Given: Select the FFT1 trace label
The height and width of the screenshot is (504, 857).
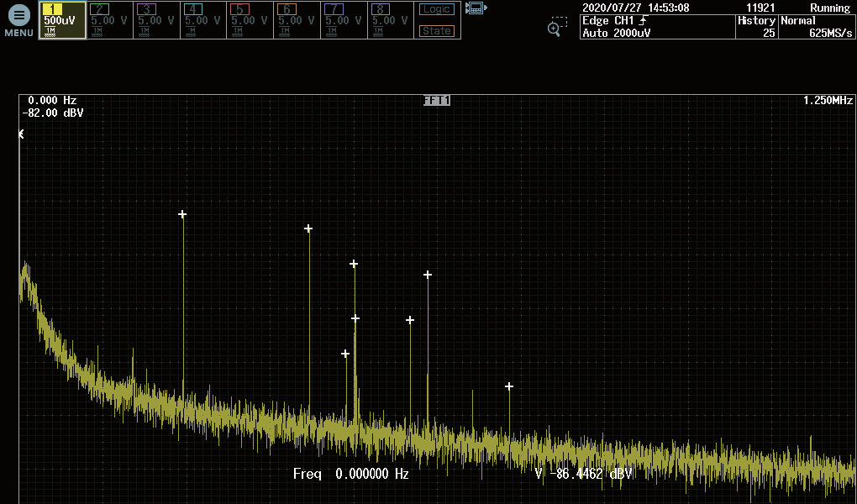Looking at the screenshot, I should point(437,101).
